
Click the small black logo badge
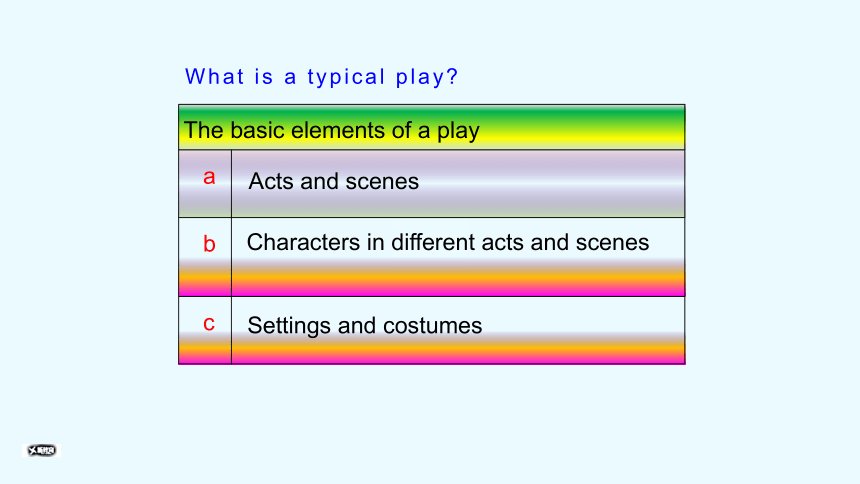click(42, 451)
